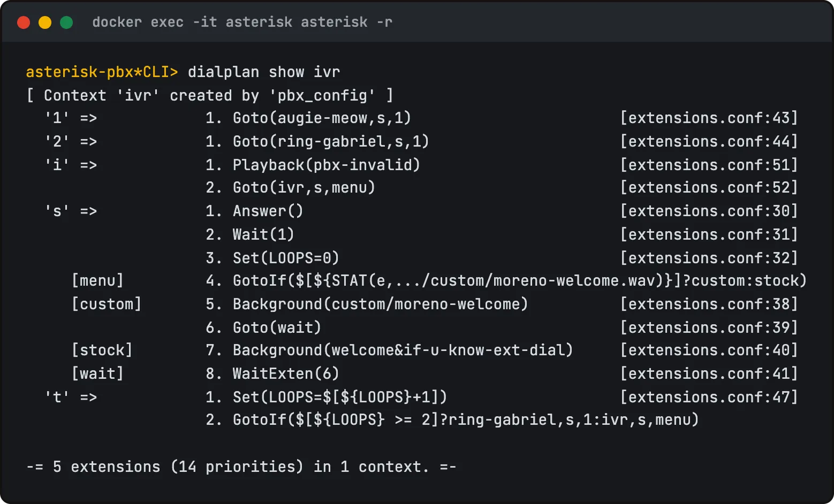This screenshot has height=504, width=834.
Task: Click '[extensions.conf:41]' reference
Action: pyautogui.click(x=709, y=374)
